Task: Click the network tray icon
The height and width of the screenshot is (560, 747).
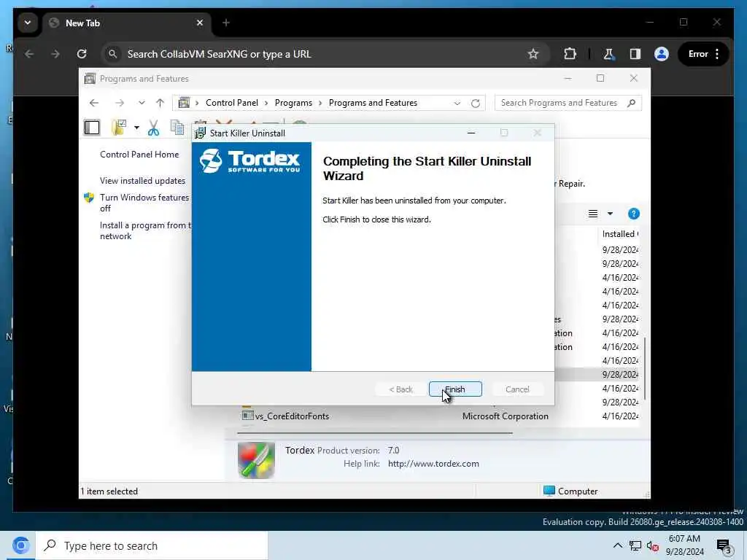Action: pos(635,545)
